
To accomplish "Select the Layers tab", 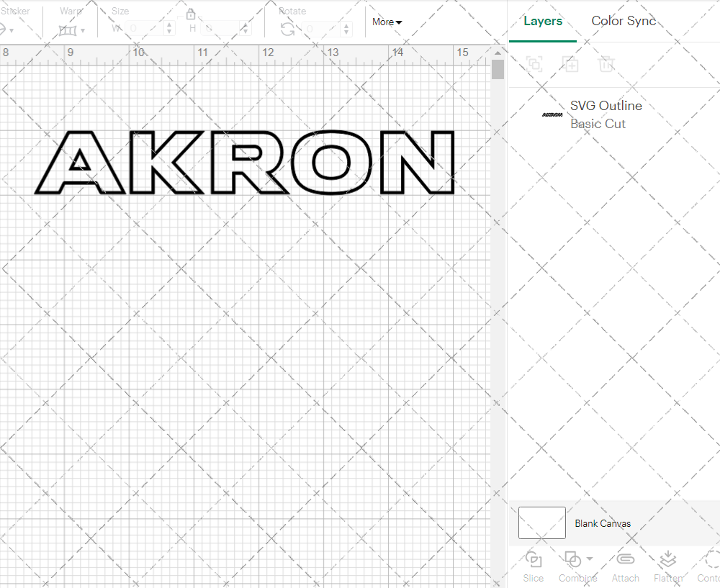I will point(543,21).
